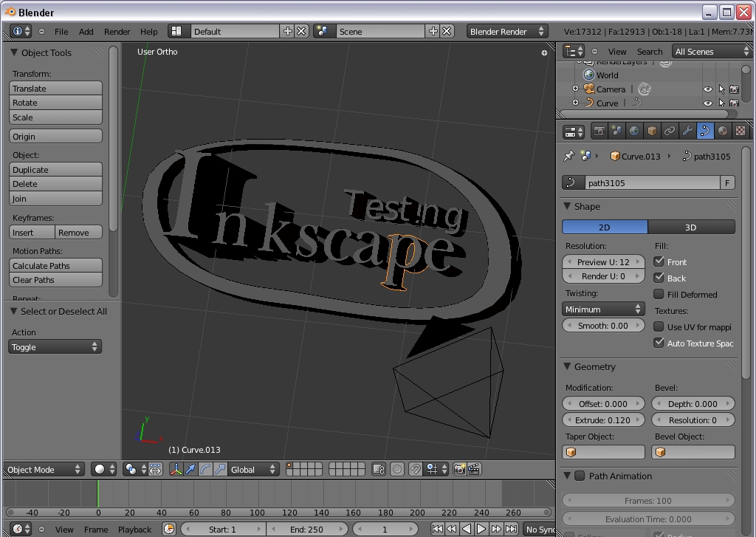The image size is (756, 537).
Task: Click the OpenGL render image camera icon
Action: pos(459,470)
